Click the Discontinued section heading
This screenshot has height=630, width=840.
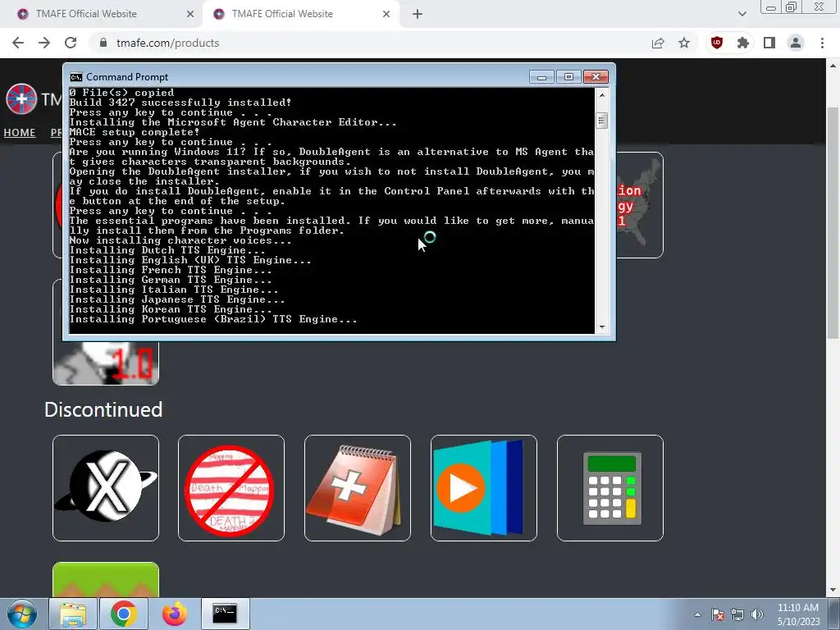tap(103, 409)
